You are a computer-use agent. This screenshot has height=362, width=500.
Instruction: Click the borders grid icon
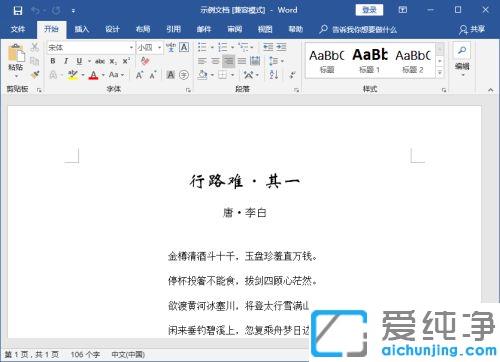pos(222,75)
